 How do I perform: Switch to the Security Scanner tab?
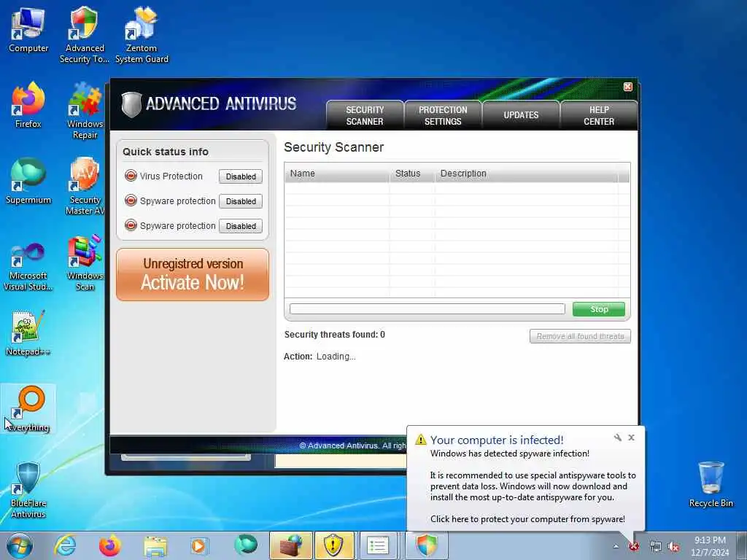pyautogui.click(x=365, y=115)
